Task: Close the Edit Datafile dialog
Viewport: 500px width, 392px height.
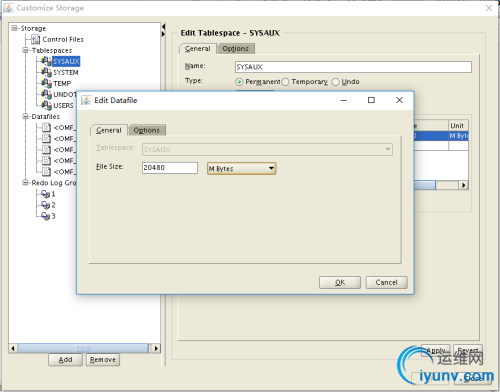Action: coord(399,100)
